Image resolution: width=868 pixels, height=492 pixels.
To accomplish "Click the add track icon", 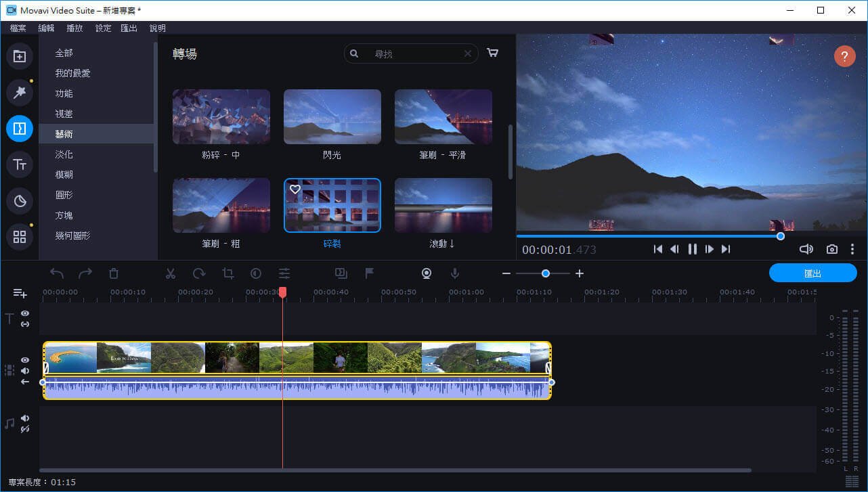I will [20, 293].
